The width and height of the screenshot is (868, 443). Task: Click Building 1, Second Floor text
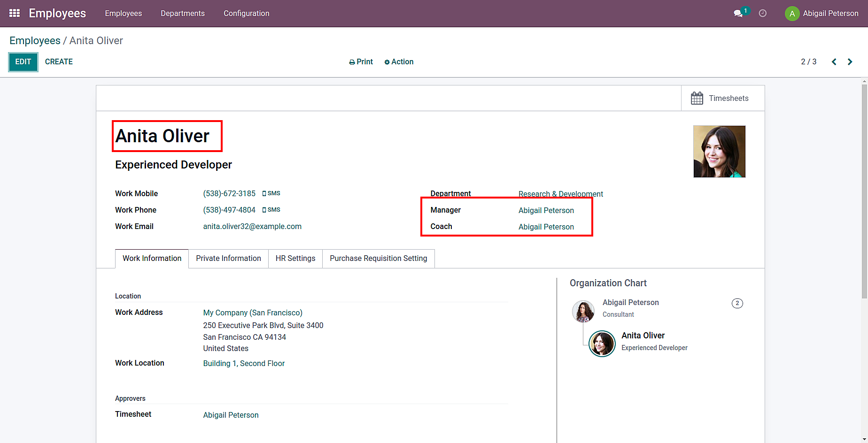tap(244, 363)
